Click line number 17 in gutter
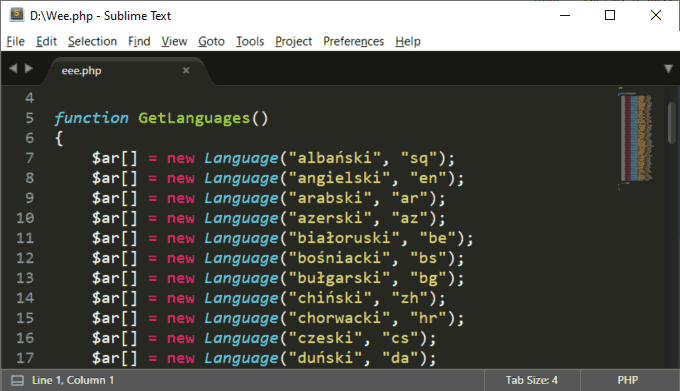680x391 pixels. click(25, 358)
